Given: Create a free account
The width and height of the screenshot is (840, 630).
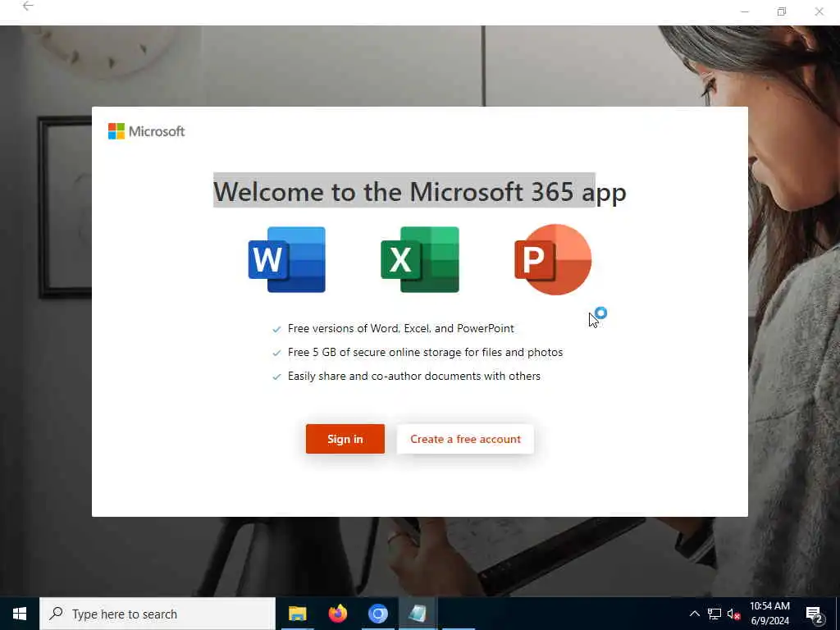Looking at the screenshot, I should [465, 439].
